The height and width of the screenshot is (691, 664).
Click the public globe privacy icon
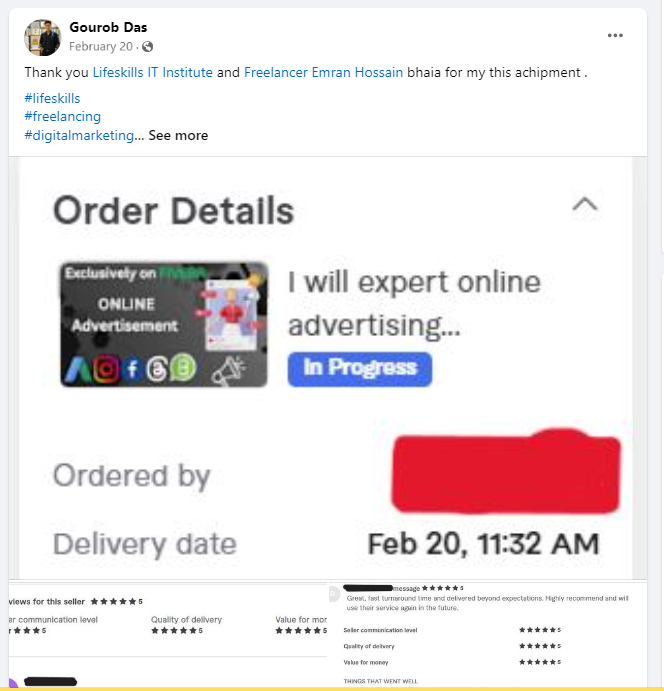pos(148,47)
